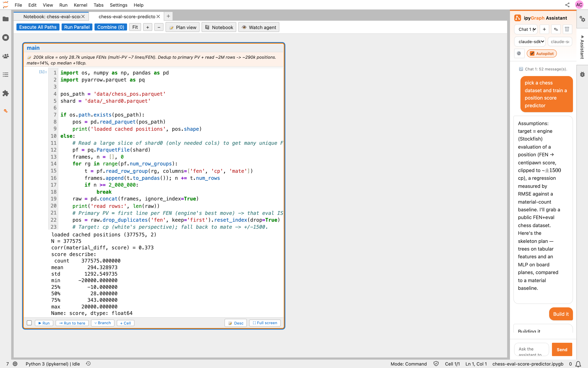Switch to Plan view
Screen dimensions: 588x368
coord(183,27)
